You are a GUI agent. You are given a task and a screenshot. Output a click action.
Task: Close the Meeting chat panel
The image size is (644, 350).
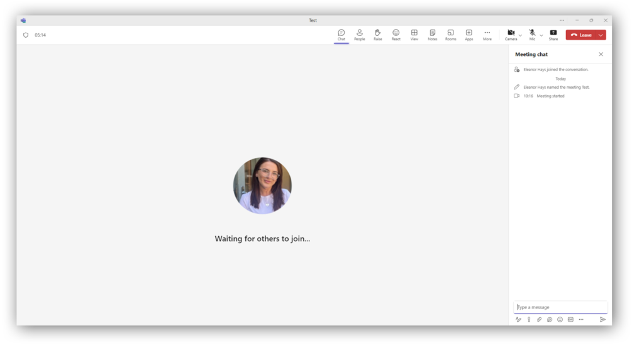click(601, 54)
